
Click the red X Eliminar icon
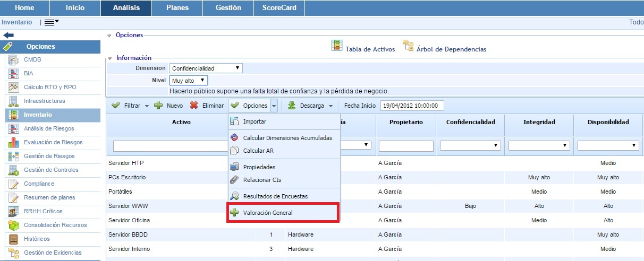194,106
